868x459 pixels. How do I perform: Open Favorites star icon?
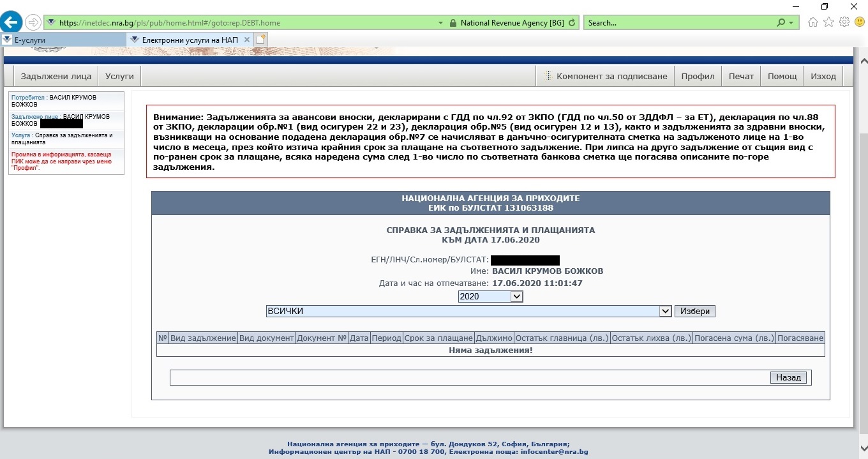(828, 22)
